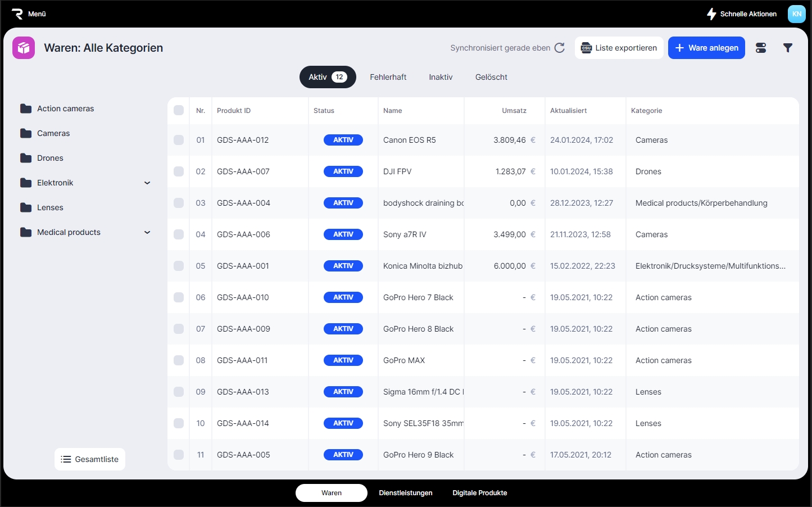
Task: Click the Ware anlegen button
Action: [706, 48]
